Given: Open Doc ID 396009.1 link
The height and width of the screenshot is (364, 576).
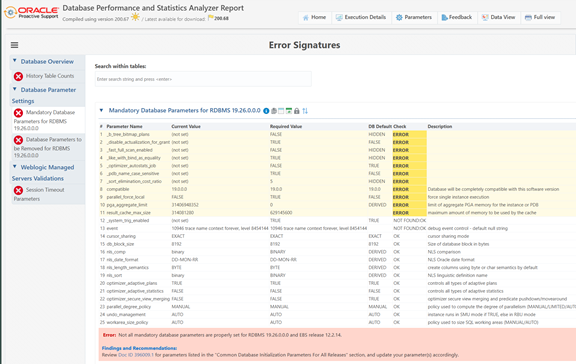Looking at the screenshot, I should [x=136, y=355].
